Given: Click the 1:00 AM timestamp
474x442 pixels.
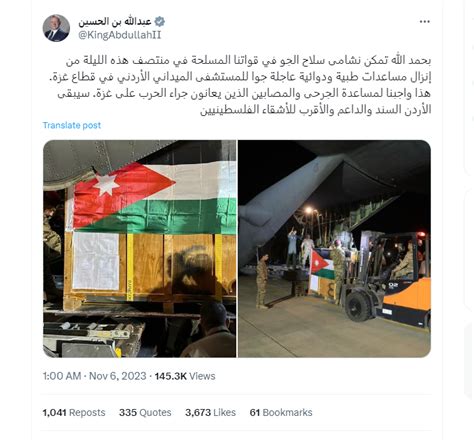Looking at the screenshot, I should click(x=62, y=376).
